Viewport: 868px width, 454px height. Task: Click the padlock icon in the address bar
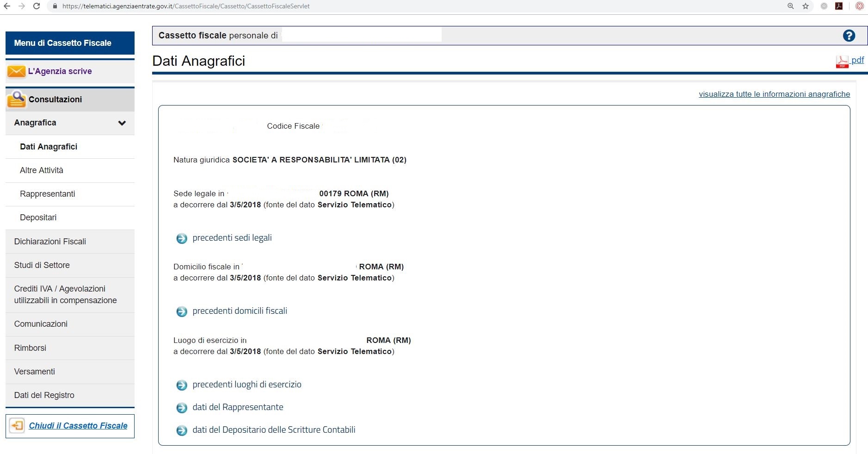click(x=55, y=6)
